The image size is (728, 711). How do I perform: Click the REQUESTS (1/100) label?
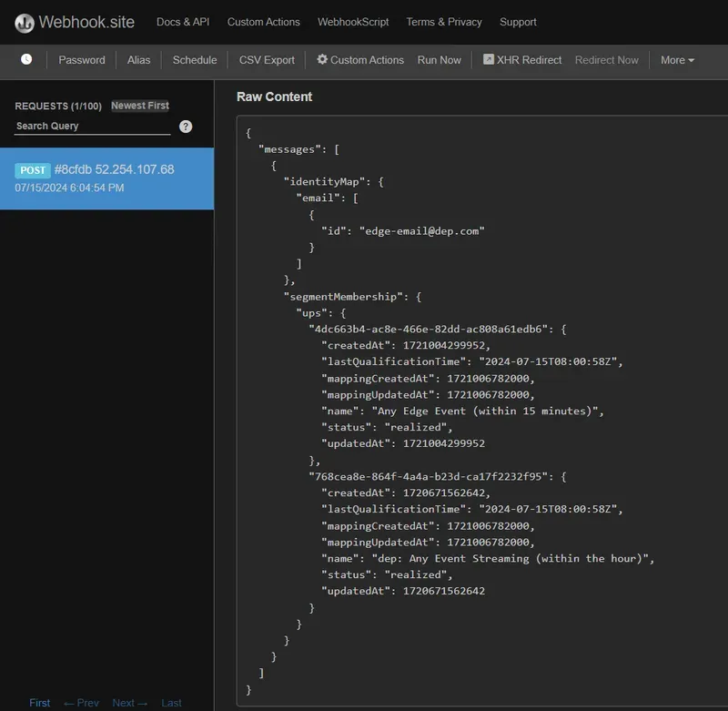tap(58, 106)
